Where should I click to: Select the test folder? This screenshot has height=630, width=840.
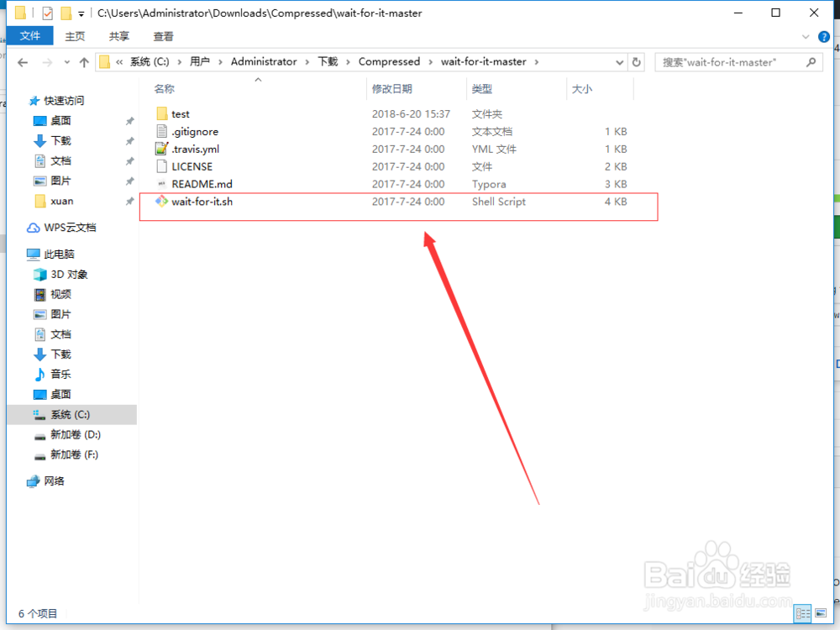coord(180,114)
